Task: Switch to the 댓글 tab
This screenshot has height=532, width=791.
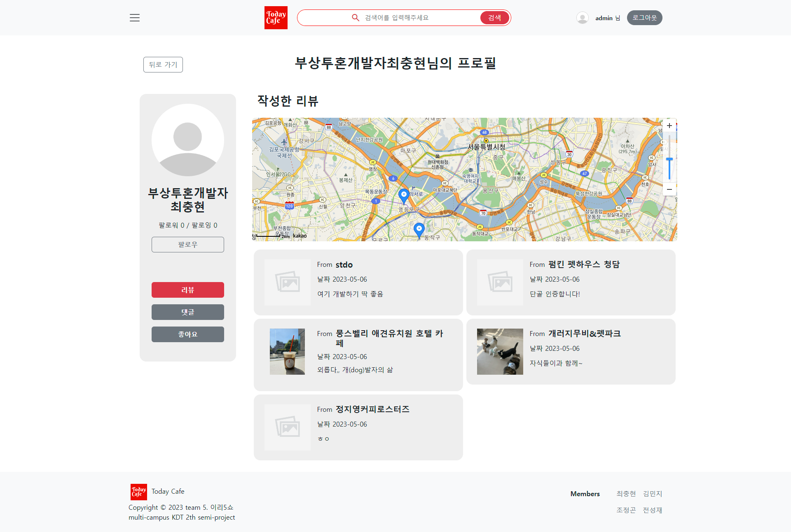Action: tap(187, 312)
